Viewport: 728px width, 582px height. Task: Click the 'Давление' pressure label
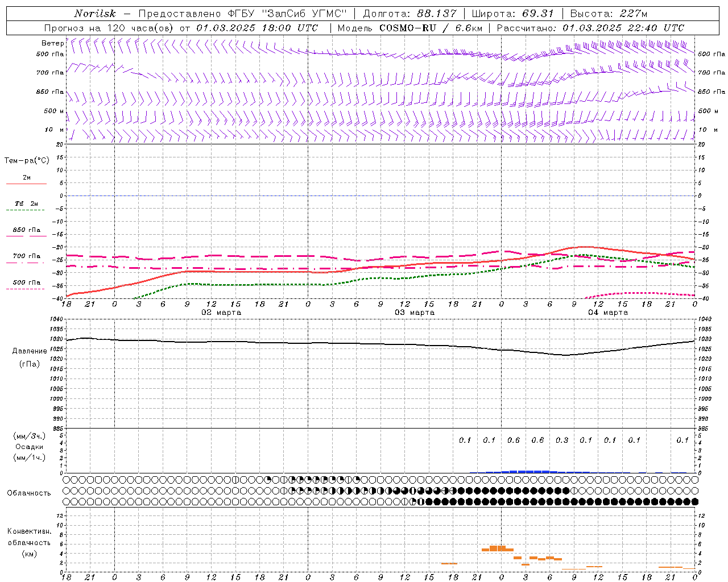30,351
